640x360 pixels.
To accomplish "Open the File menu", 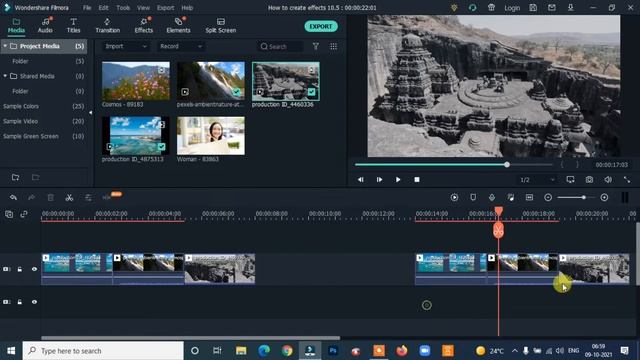I will [x=87, y=8].
